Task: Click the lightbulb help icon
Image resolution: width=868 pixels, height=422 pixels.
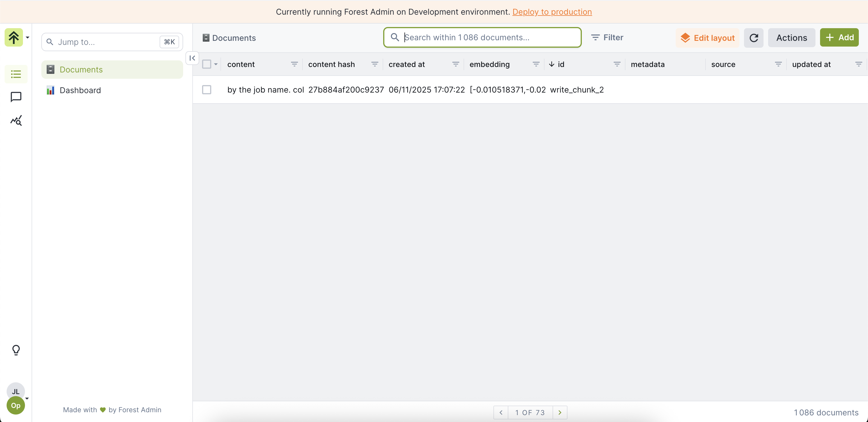Action: click(x=16, y=350)
